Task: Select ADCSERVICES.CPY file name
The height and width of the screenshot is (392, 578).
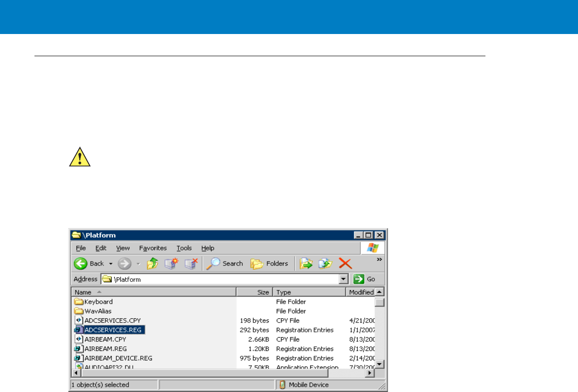Action: pyautogui.click(x=112, y=321)
